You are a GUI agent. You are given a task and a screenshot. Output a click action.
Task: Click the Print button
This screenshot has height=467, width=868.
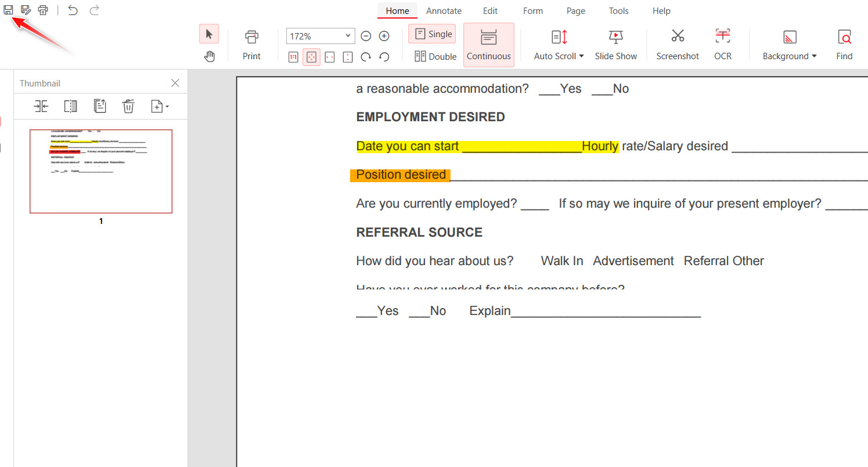click(x=251, y=45)
